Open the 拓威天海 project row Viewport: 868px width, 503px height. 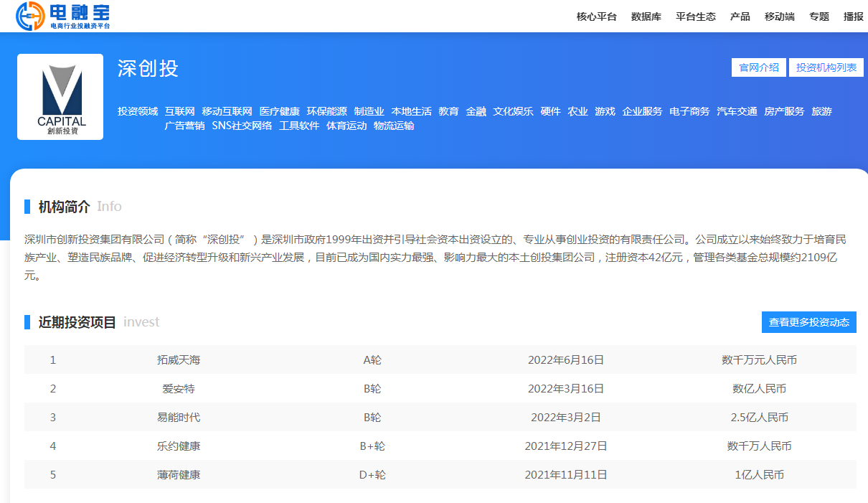(x=440, y=359)
